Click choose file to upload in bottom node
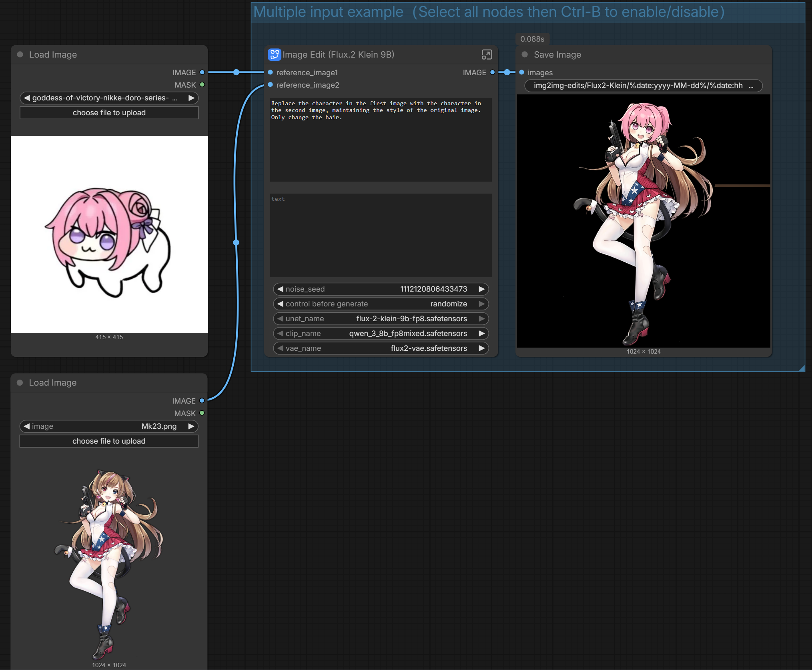The width and height of the screenshot is (812, 670). (109, 441)
